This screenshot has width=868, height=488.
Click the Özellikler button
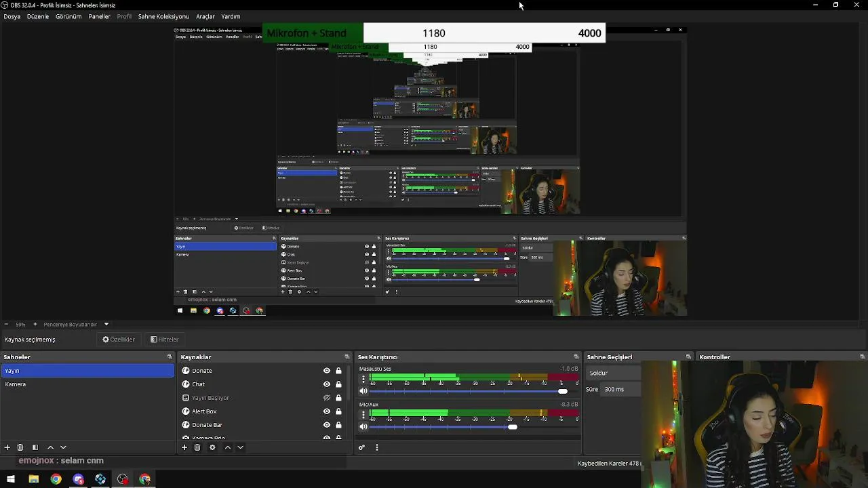tap(119, 340)
